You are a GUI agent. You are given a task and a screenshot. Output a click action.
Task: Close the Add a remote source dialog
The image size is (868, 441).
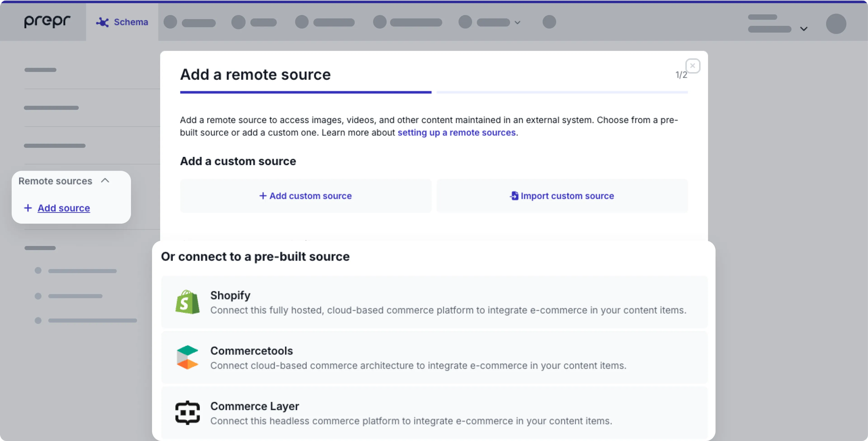(693, 66)
